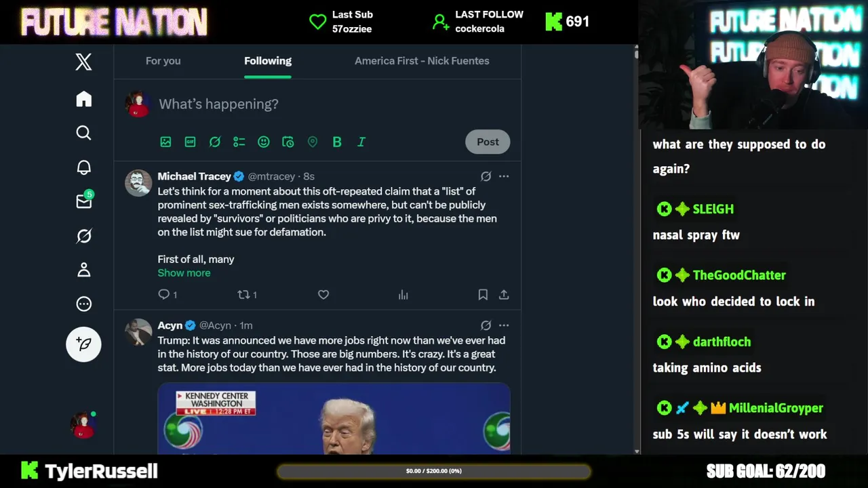Toggle italic formatting in composer
The image size is (868, 488).
coord(361,142)
